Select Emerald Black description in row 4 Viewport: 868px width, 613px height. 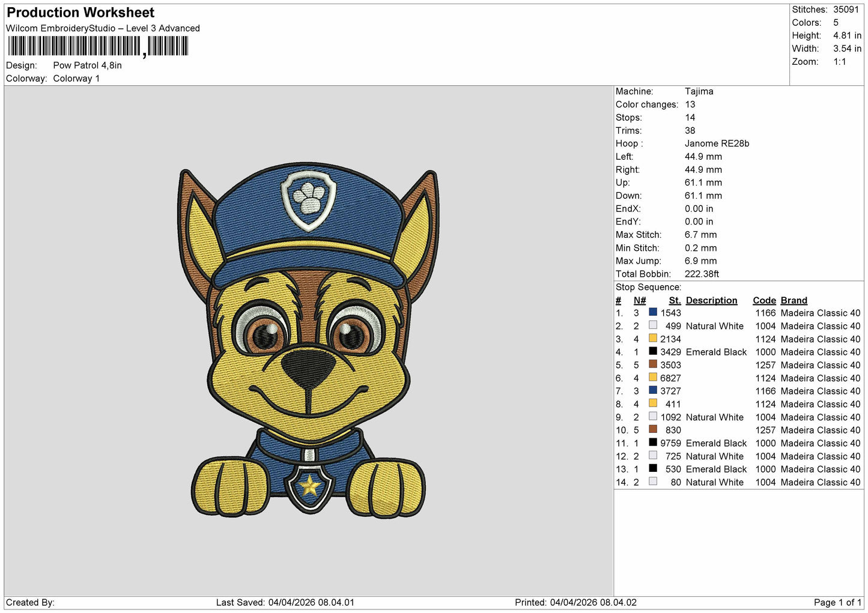(x=717, y=352)
